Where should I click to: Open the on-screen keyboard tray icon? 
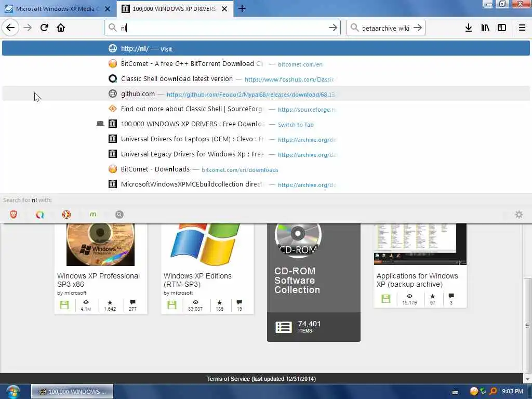[455, 392]
